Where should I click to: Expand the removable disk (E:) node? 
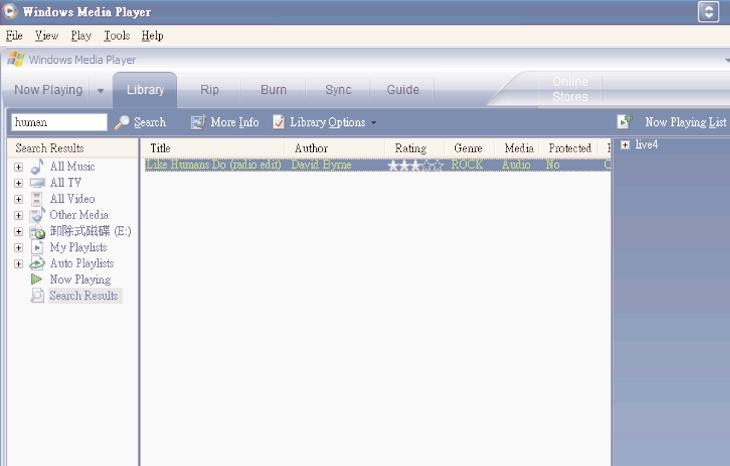(19, 232)
